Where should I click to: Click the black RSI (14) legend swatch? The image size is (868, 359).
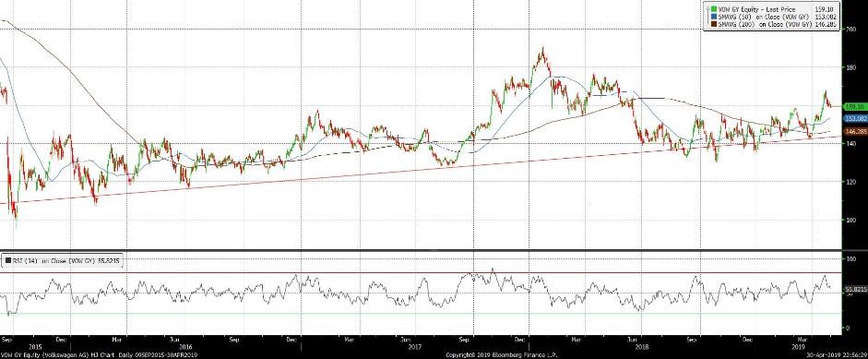9,259
